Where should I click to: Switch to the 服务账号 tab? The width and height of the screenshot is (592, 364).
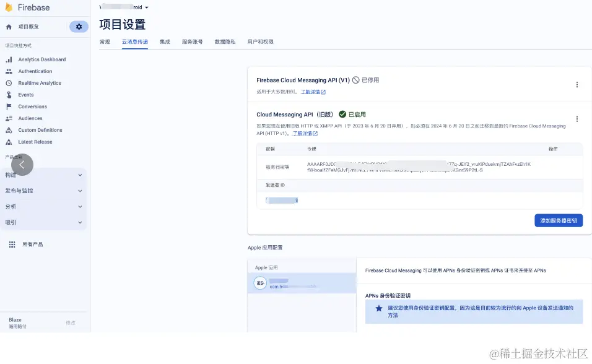192,42
